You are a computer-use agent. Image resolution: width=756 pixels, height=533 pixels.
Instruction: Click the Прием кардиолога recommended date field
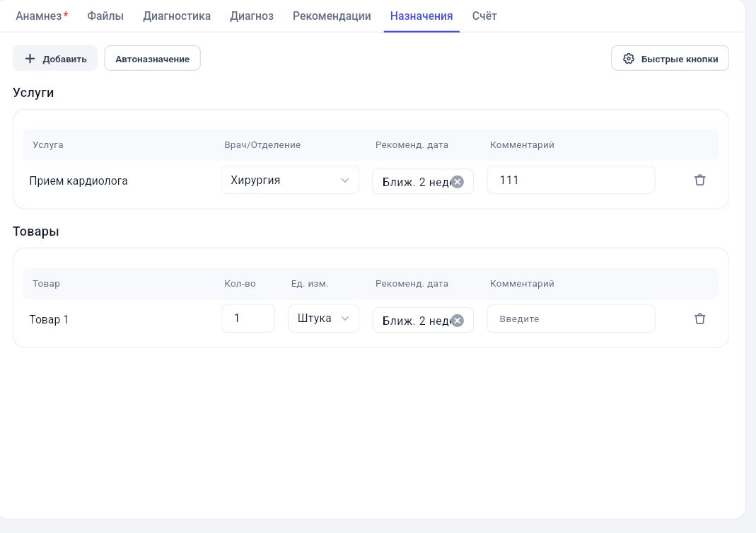[x=423, y=181]
